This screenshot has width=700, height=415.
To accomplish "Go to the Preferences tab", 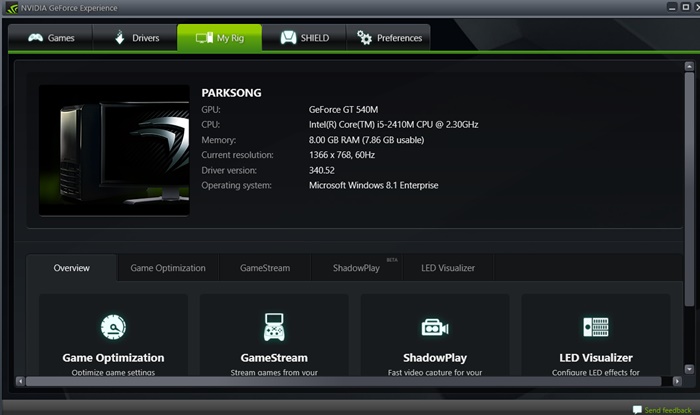I will (x=388, y=38).
